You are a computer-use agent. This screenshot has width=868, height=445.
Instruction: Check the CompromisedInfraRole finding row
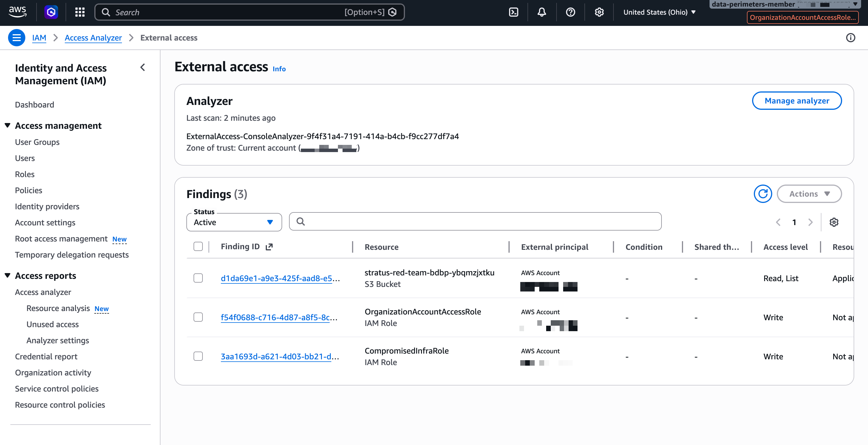198,356
